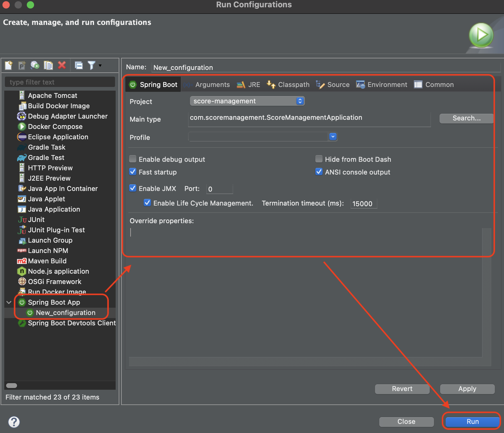Toggle Enable Life Cycle Management checkbox
The width and height of the screenshot is (504, 433).
pos(147,203)
